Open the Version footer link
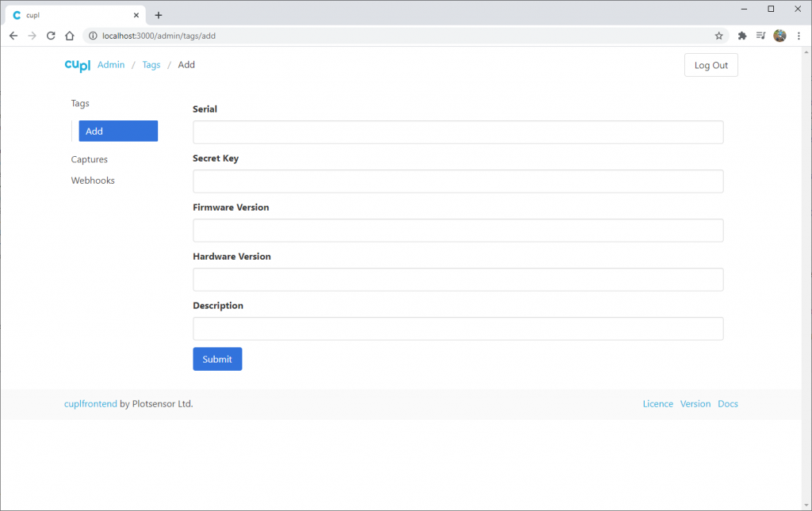 (695, 404)
